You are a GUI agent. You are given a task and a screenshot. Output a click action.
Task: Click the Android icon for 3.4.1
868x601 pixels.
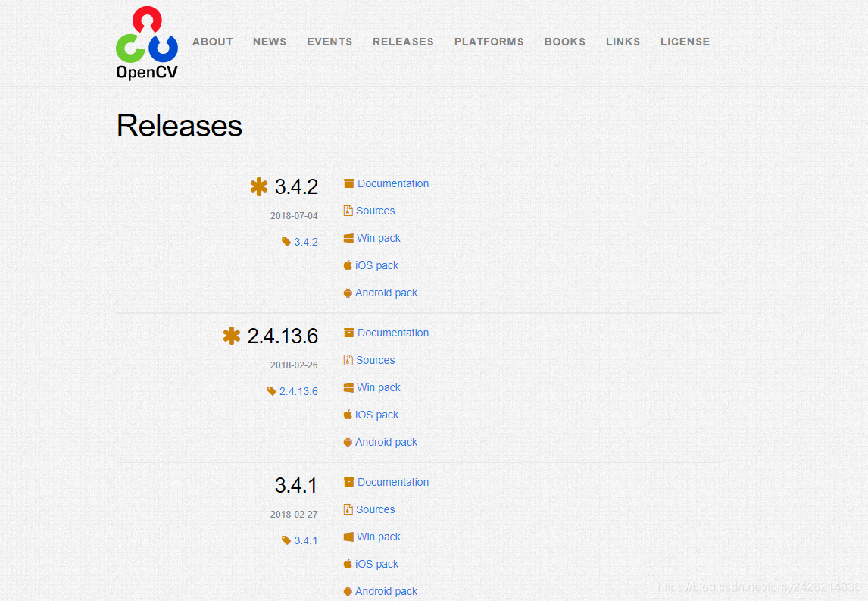pos(348,591)
